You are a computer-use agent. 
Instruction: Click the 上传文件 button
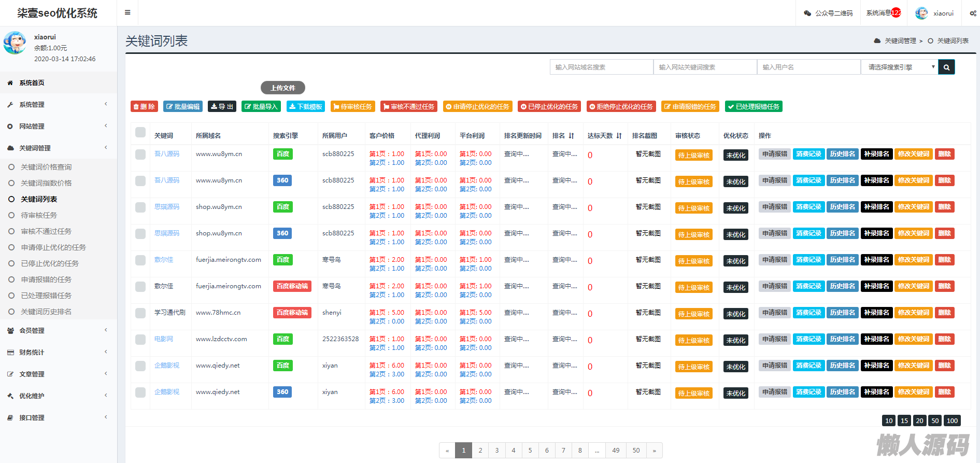(282, 88)
